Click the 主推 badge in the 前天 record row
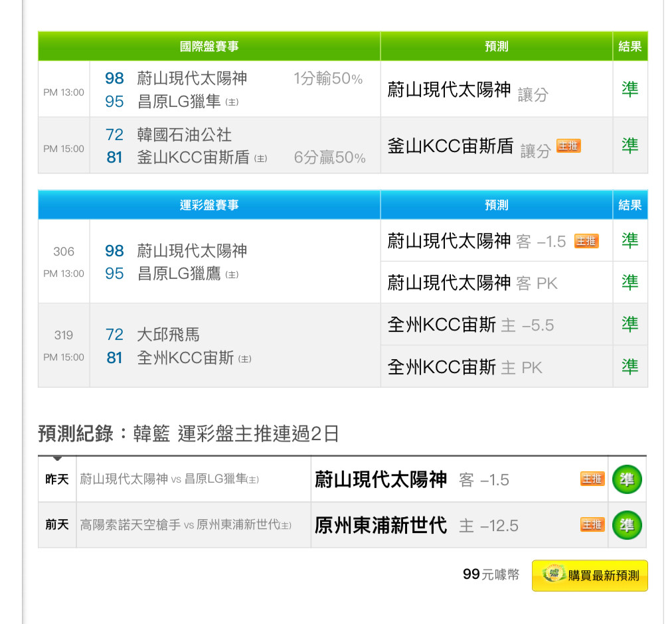This screenshot has height=624, width=672. pos(592,524)
